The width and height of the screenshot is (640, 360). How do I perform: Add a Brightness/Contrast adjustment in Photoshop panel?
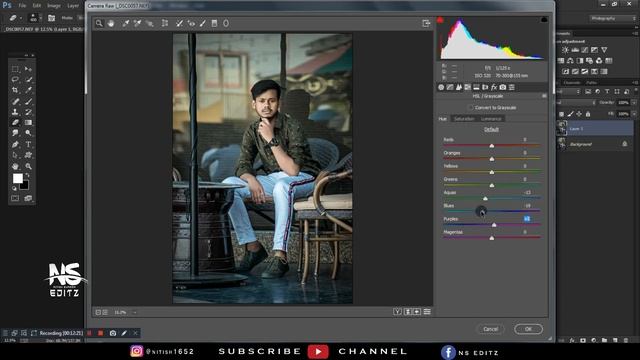point(565,50)
